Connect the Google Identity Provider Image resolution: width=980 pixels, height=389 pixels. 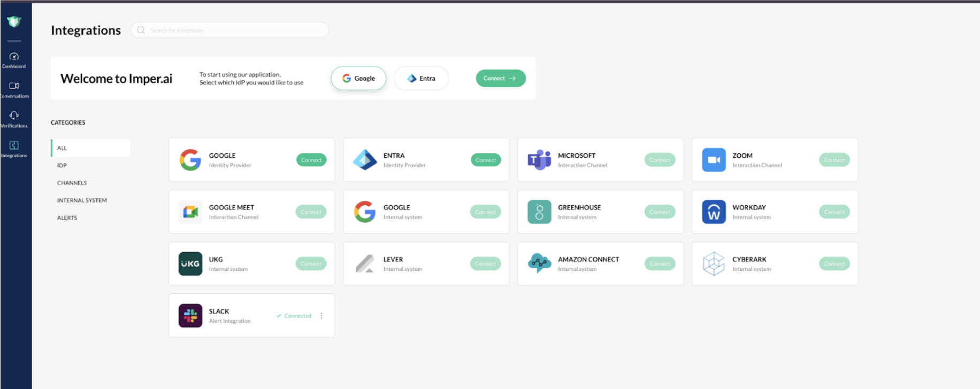pos(311,160)
